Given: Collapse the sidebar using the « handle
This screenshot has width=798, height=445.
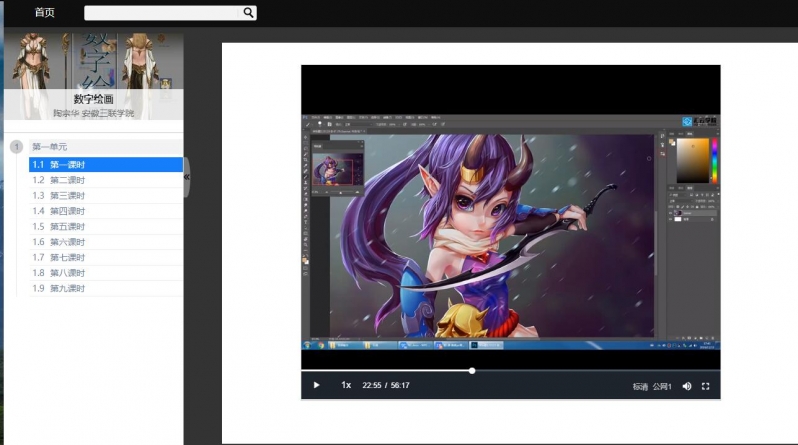Looking at the screenshot, I should click(x=187, y=177).
